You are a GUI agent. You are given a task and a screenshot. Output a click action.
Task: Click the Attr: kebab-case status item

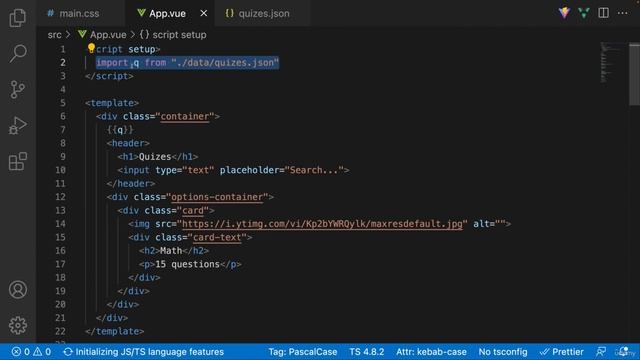(x=431, y=352)
